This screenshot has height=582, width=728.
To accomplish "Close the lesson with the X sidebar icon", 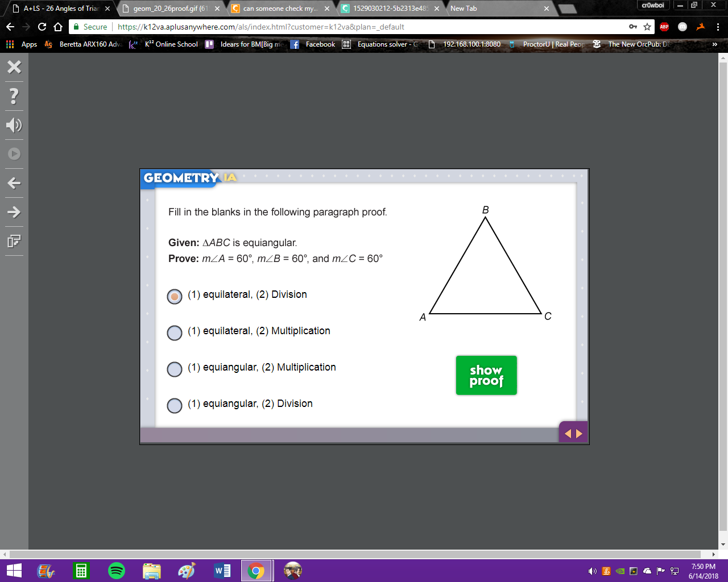I will pyautogui.click(x=14, y=67).
